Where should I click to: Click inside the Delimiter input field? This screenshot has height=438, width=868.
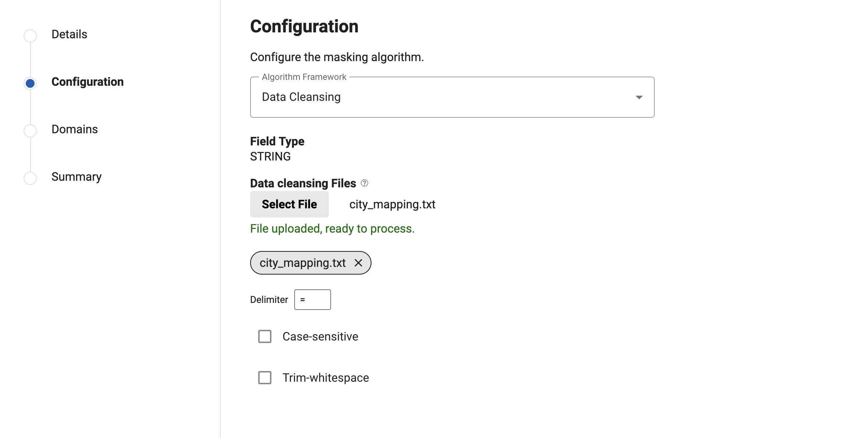[x=312, y=300]
